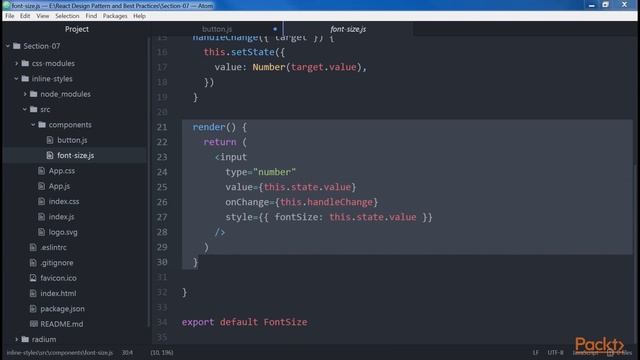Click the 30:4 cursor position indicator

tap(127, 352)
